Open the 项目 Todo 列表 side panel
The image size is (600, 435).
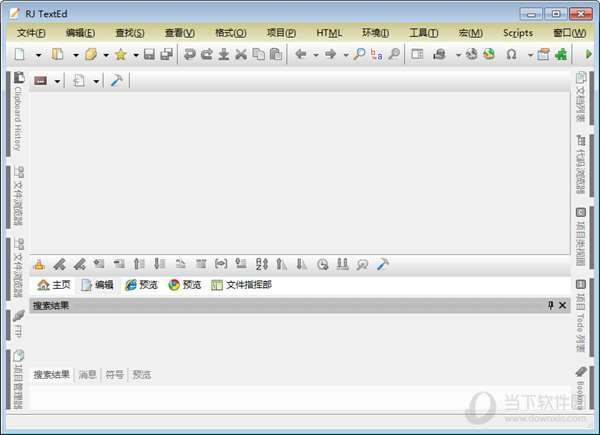580,316
